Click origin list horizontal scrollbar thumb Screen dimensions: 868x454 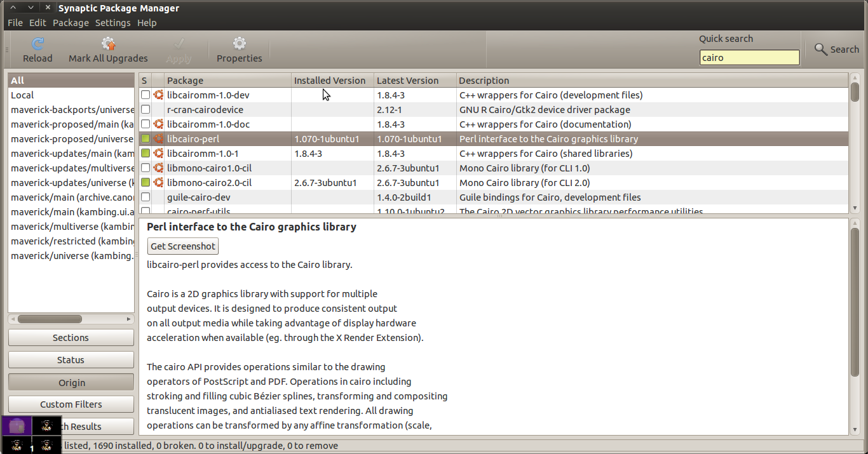(x=50, y=319)
